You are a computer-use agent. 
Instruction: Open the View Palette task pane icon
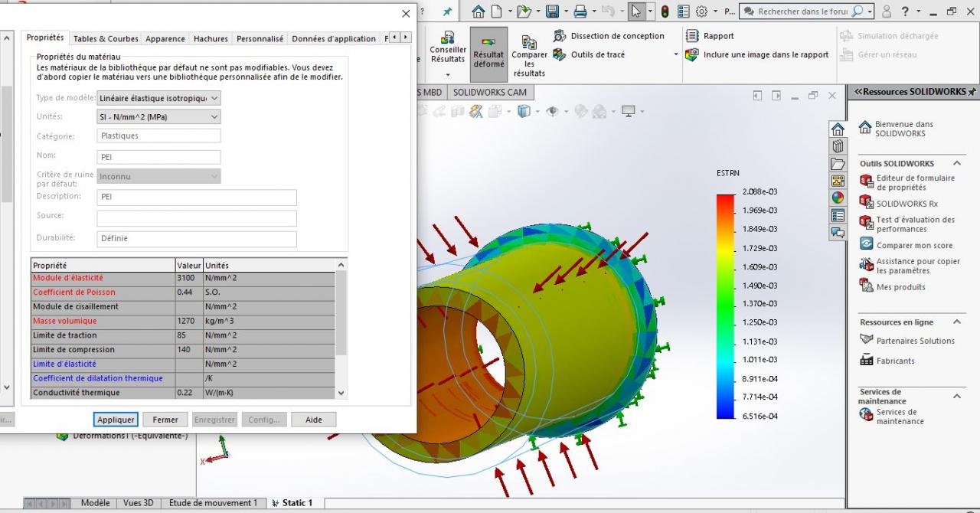click(838, 181)
